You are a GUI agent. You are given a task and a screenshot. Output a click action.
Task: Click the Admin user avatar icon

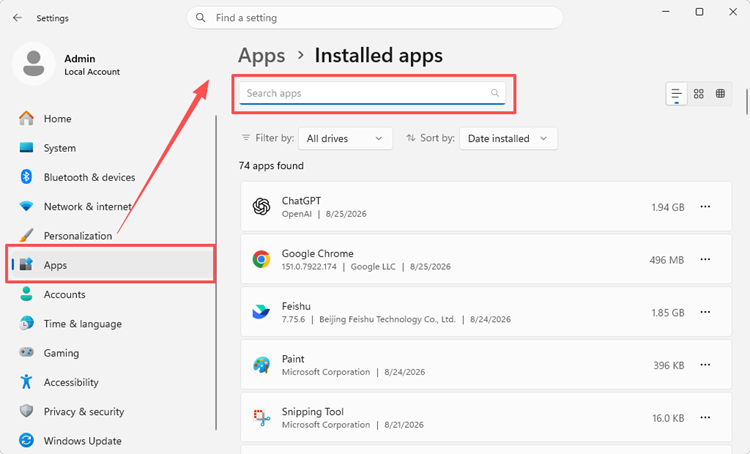click(33, 64)
